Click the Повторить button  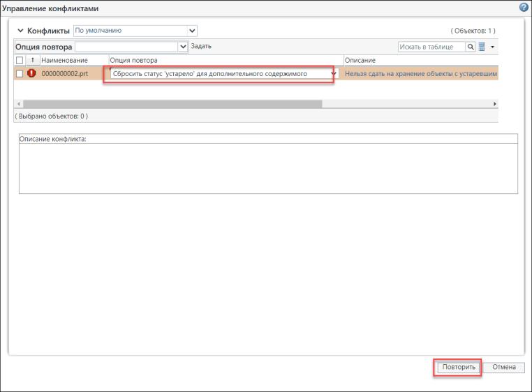459,367
